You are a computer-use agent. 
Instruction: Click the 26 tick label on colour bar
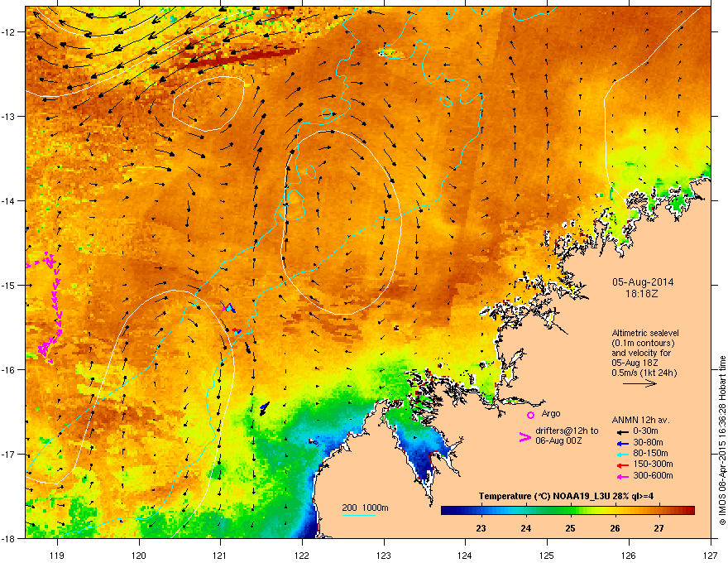click(615, 528)
